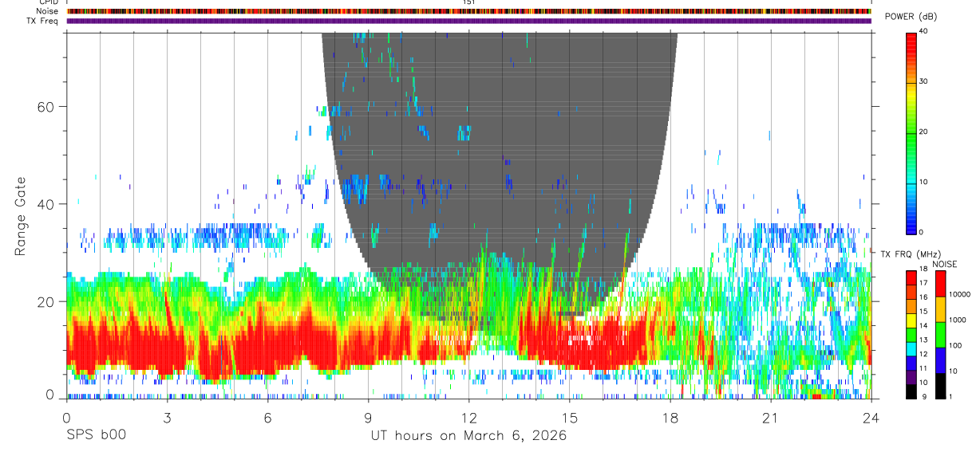
Task: Click the 'SPS b00' radar beam label
Action: 96,436
